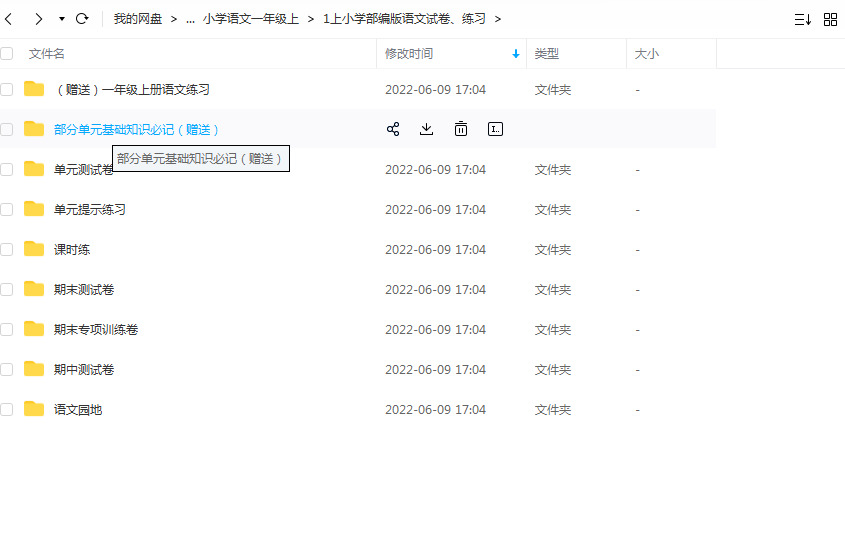
Task: Delete the 部分单元基础知识必记 folder
Action: pyautogui.click(x=461, y=129)
